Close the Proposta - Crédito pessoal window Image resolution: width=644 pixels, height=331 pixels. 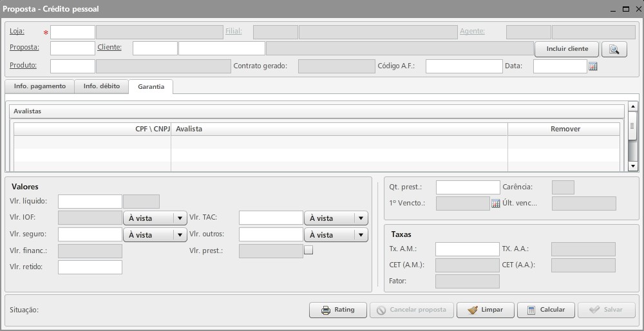click(638, 9)
